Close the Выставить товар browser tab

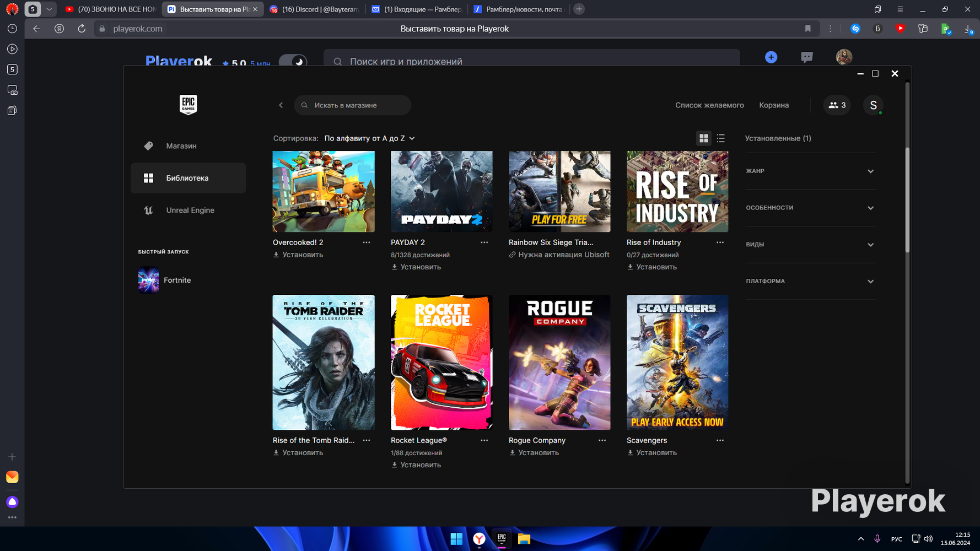255,9
